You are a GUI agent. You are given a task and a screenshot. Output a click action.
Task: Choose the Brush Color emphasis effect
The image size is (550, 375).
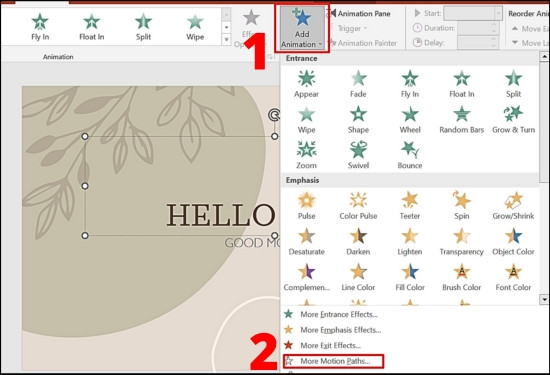coord(462,277)
